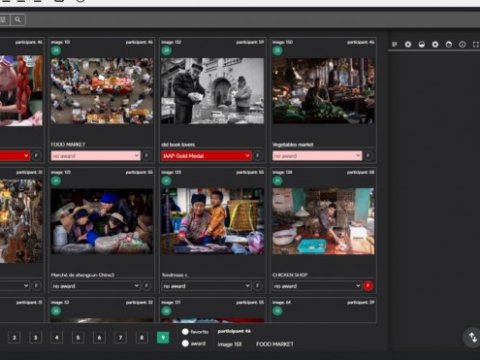Open award dropdown under Tendresse
This screenshot has height=360, width=480.
click(206, 286)
